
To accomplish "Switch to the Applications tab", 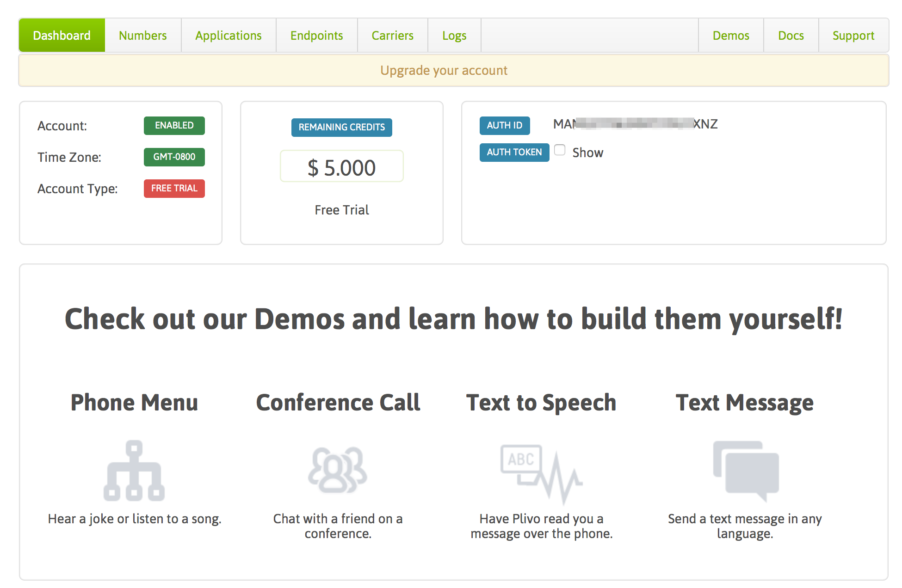I will coord(229,36).
